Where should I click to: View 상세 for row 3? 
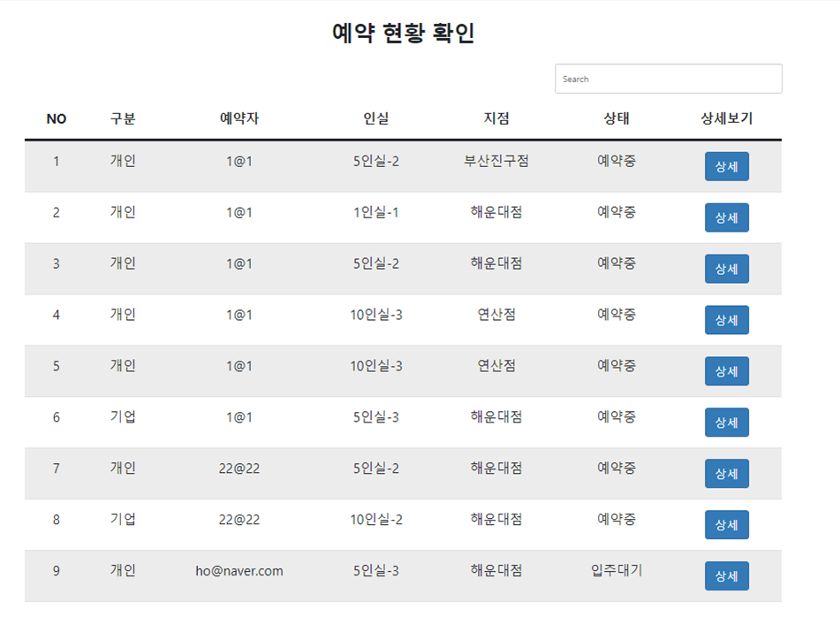726,269
